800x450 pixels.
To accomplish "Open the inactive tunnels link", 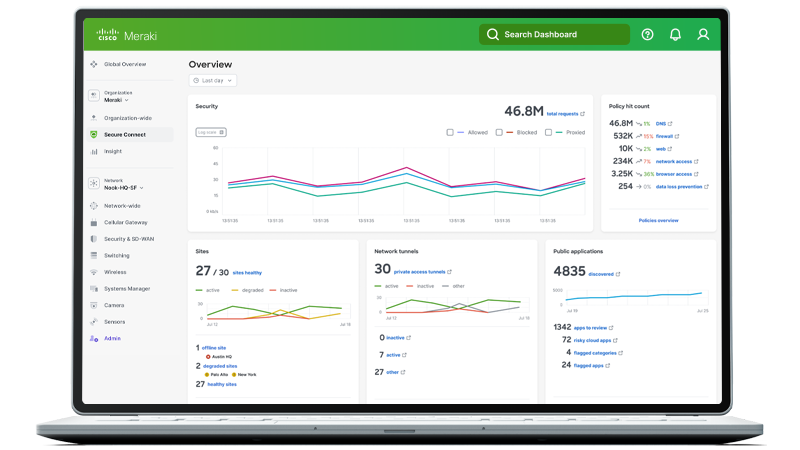I will 395,338.
